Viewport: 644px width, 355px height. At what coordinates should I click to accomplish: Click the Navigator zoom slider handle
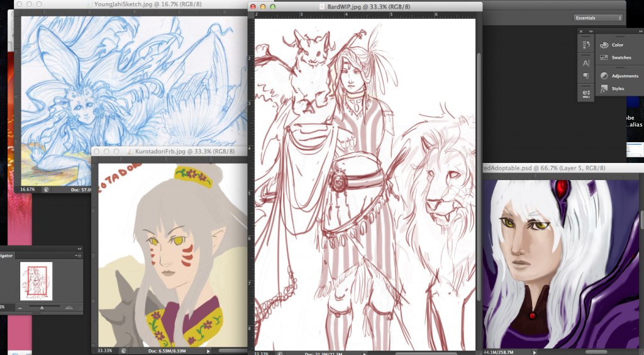pos(42,307)
